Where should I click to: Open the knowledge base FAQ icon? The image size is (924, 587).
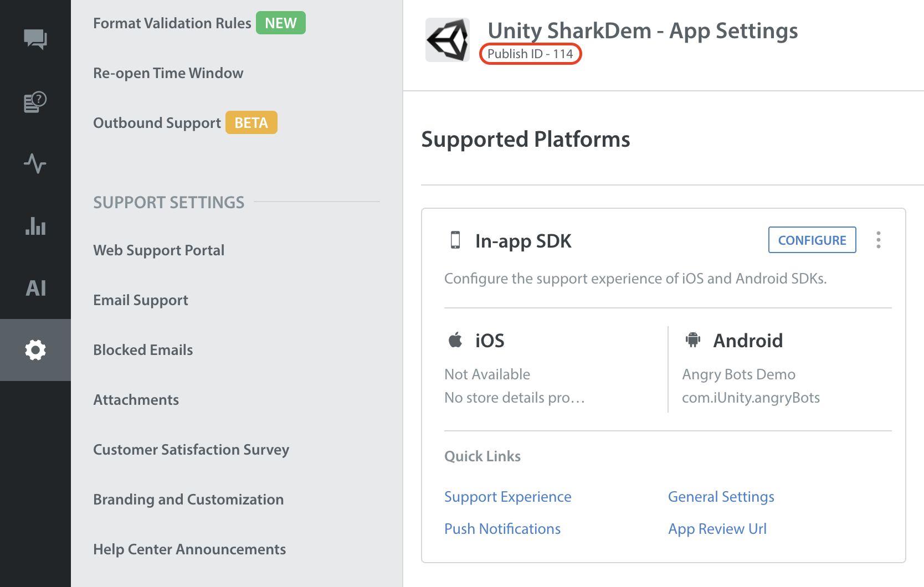coord(35,102)
